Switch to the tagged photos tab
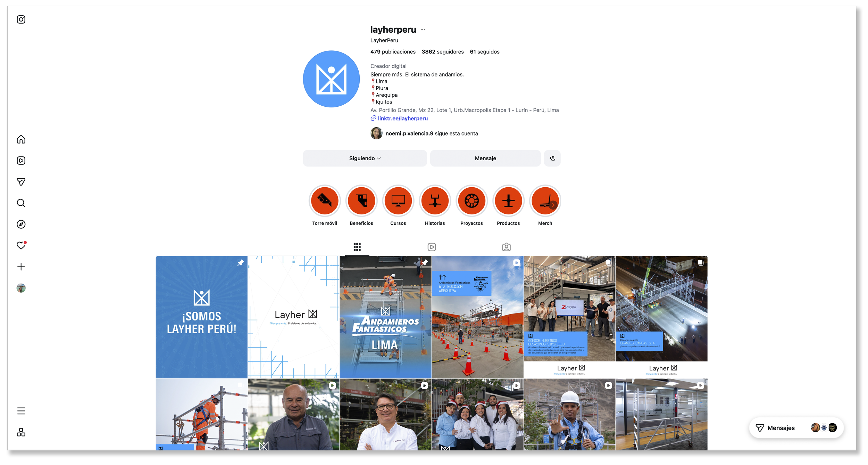This screenshot has width=868, height=465. pos(506,247)
